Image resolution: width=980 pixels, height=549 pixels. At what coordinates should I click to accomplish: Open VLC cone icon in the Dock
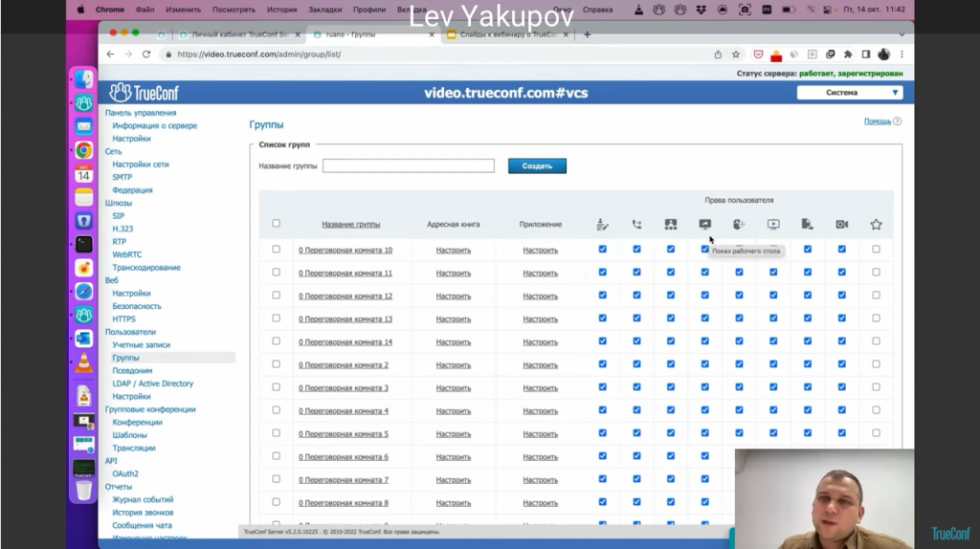(84, 362)
